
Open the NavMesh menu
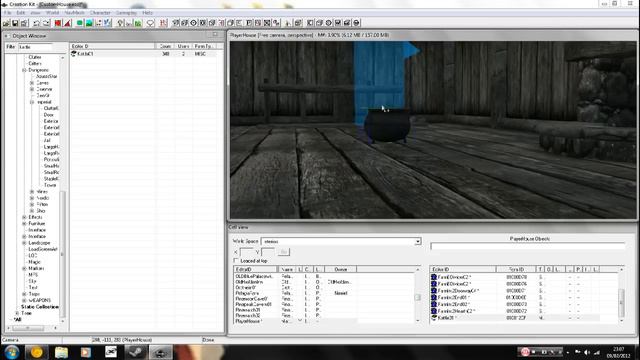[x=75, y=13]
